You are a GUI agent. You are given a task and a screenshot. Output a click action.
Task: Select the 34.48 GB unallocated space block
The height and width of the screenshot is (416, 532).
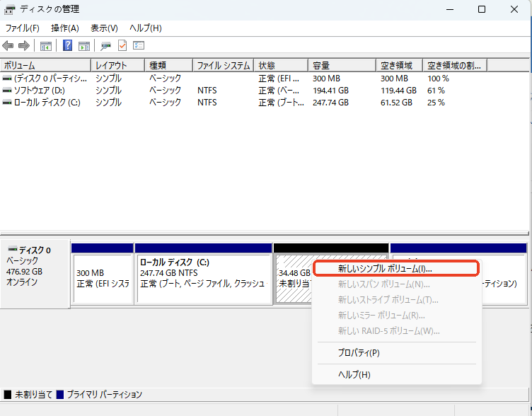pos(294,278)
